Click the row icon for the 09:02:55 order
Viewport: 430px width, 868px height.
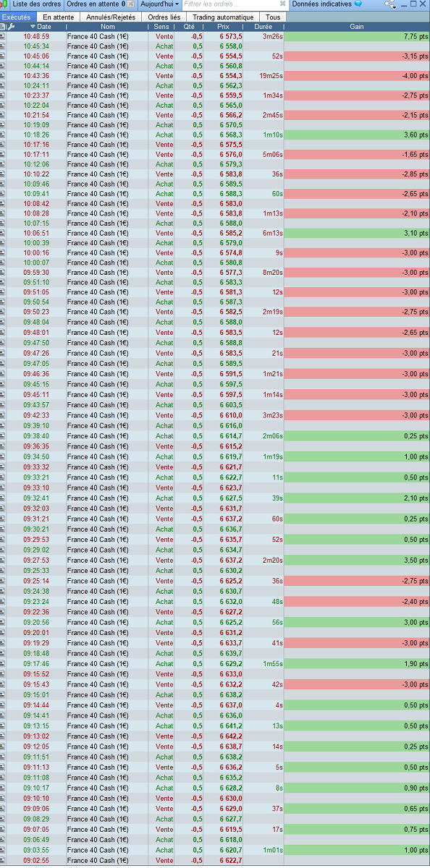pyautogui.click(x=3, y=860)
